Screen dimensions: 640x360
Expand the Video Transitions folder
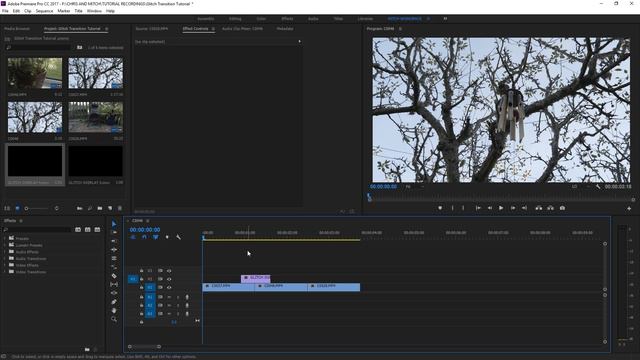(5, 272)
